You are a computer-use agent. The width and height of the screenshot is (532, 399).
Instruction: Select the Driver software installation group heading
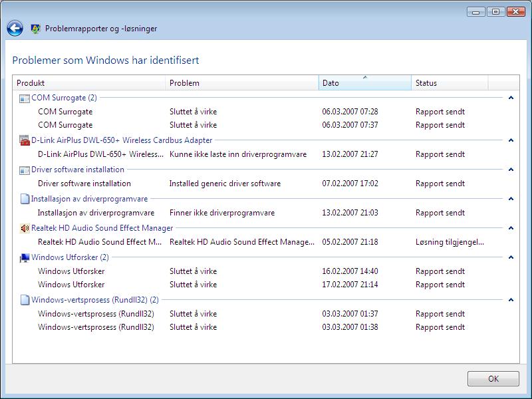point(78,170)
